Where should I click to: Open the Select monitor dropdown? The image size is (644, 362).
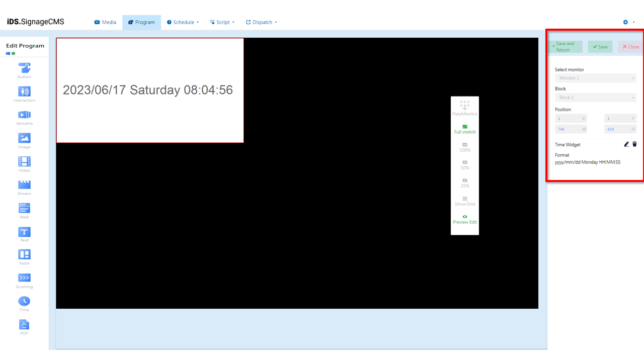click(x=595, y=78)
